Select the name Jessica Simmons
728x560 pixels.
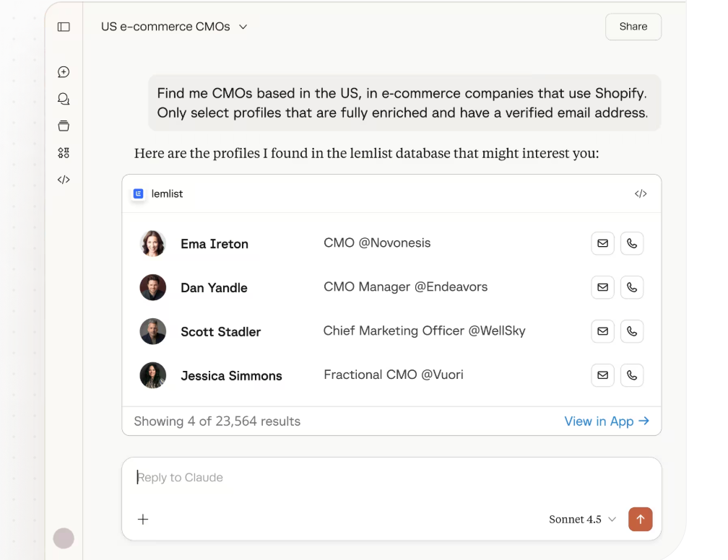pyautogui.click(x=231, y=376)
